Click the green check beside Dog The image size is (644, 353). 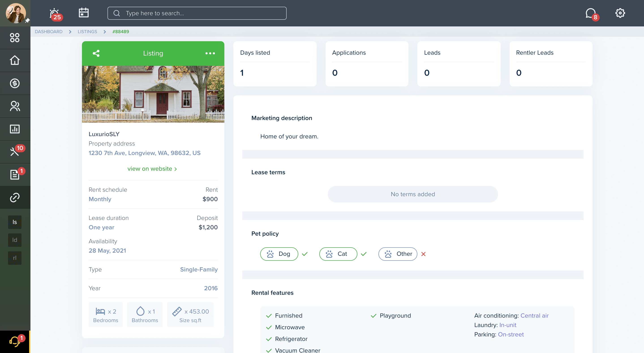point(305,254)
